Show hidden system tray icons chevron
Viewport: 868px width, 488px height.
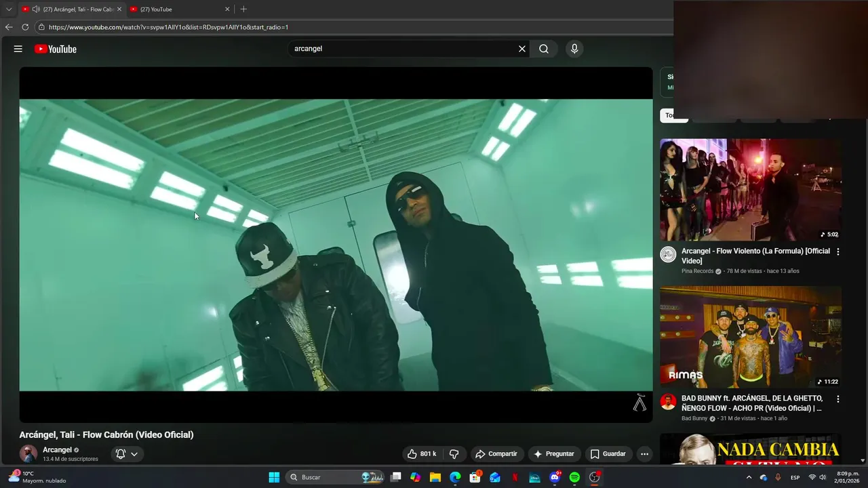pos(749,477)
